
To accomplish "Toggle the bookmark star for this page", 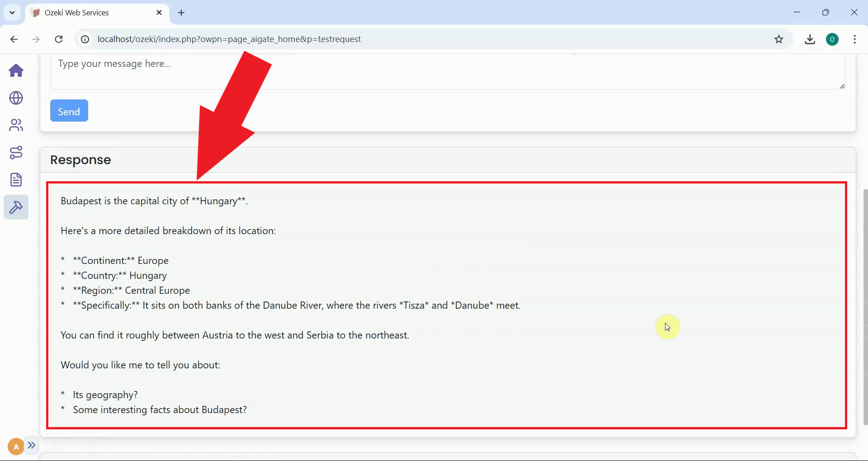I will [x=779, y=39].
